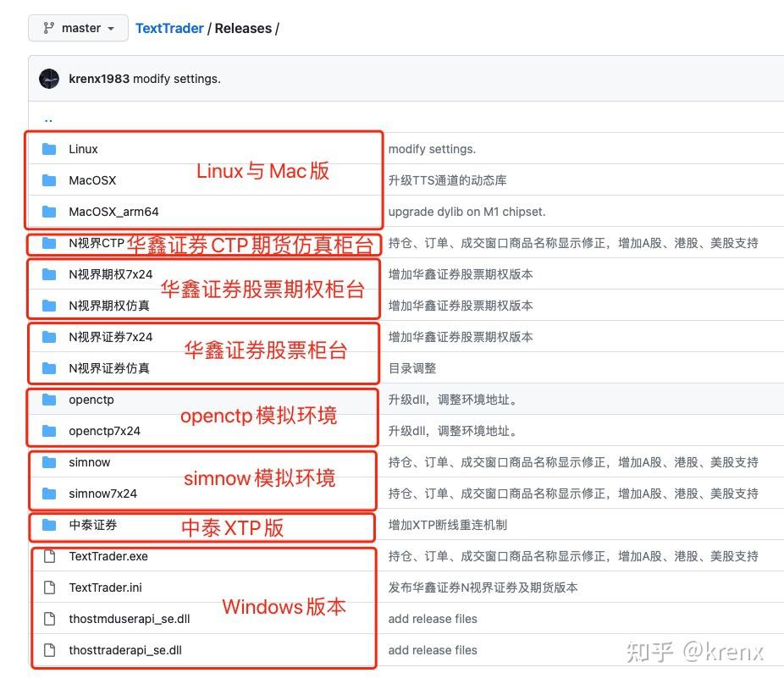Click the N视界CTP folder icon
784x684 pixels.
click(x=49, y=243)
